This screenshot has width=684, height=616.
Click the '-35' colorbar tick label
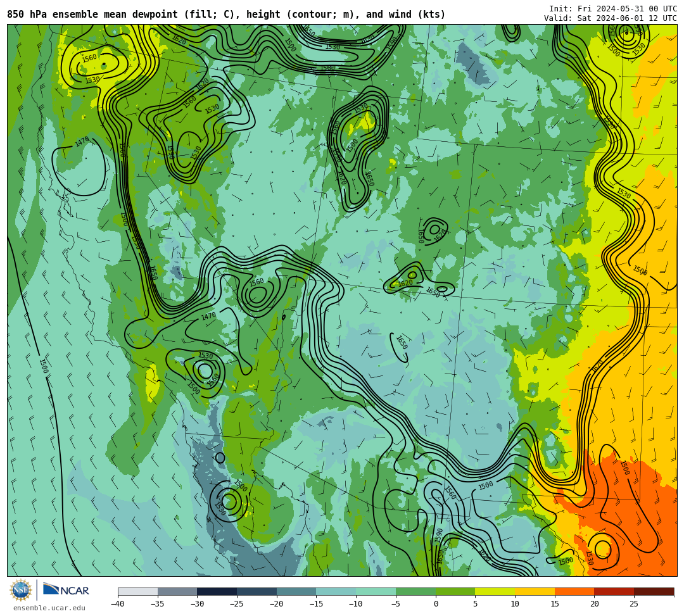(x=158, y=604)
